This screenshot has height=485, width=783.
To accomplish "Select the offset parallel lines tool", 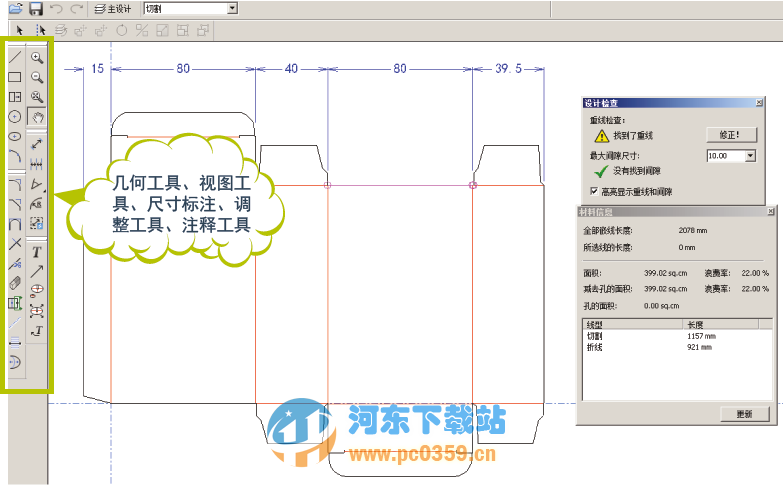I will (15, 342).
